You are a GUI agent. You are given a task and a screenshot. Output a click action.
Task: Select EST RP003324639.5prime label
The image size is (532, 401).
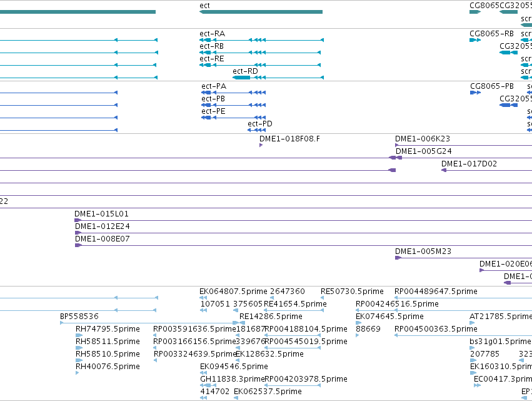195,354
